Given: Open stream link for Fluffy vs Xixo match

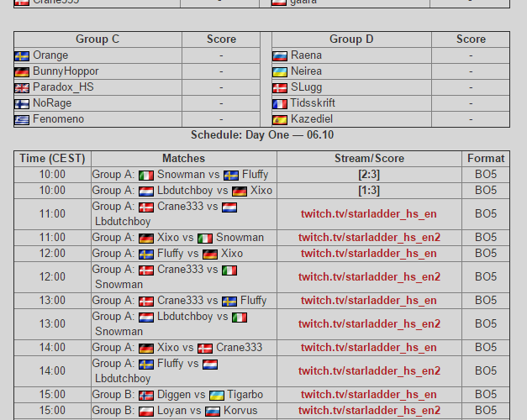Looking at the screenshot, I should 369,254.
